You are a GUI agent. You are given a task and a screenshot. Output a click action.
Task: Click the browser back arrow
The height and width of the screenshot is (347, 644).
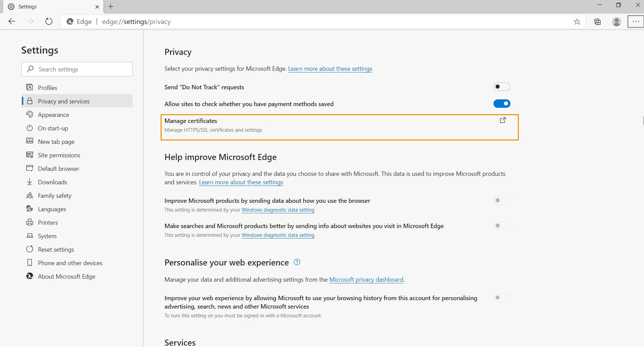(12, 22)
